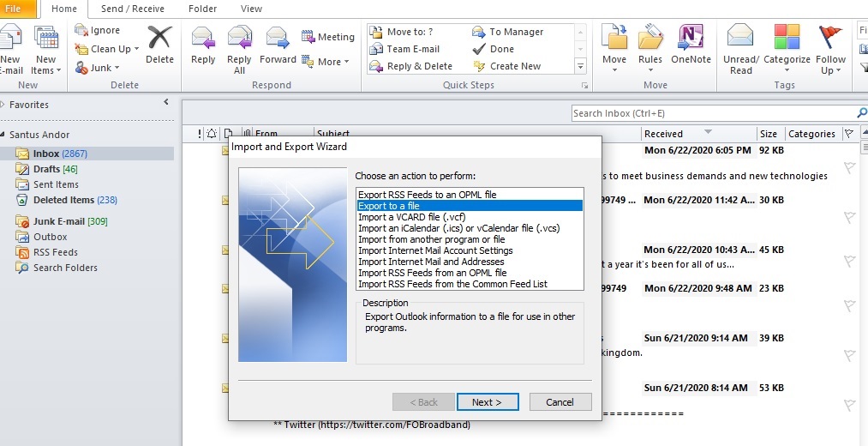Open the Junk mail options

point(98,68)
